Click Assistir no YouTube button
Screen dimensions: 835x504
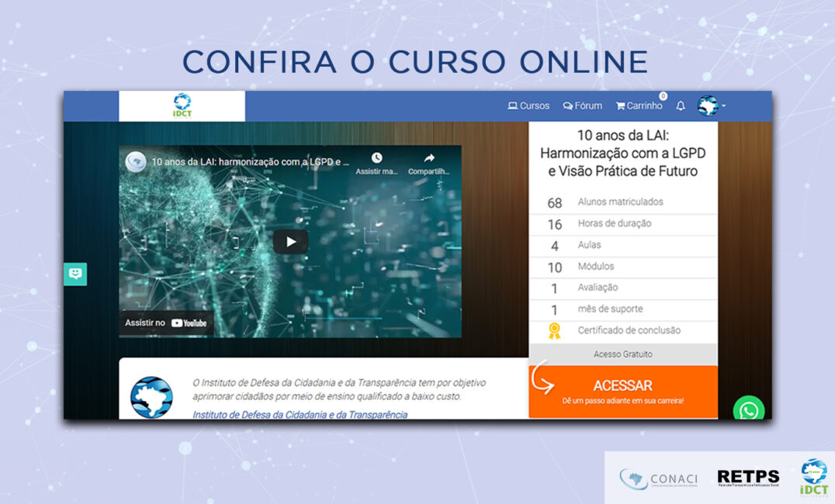(x=166, y=323)
